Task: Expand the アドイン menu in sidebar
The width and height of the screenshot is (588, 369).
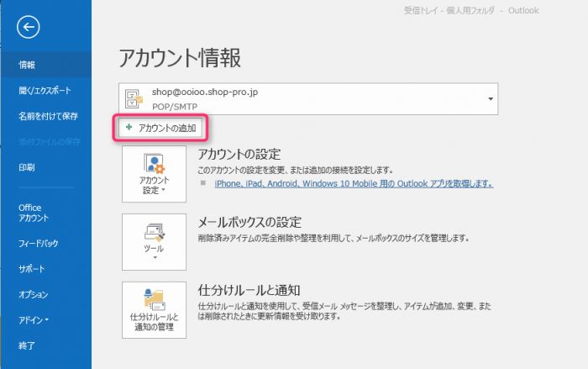Action: (x=34, y=319)
